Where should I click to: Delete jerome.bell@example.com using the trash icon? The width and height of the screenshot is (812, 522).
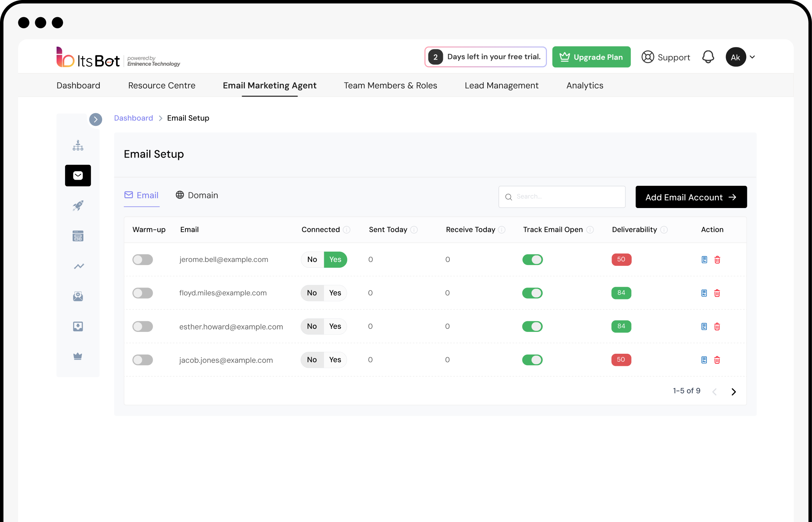click(718, 260)
